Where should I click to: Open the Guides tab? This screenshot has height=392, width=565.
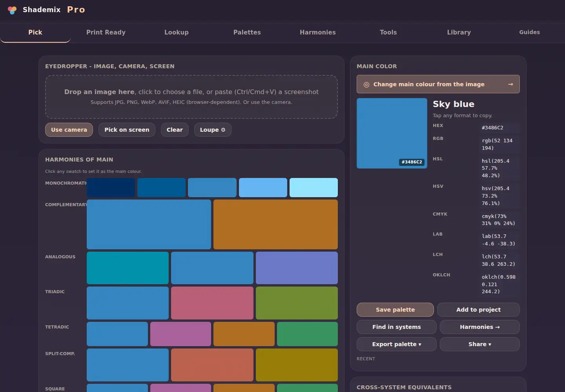tap(530, 32)
